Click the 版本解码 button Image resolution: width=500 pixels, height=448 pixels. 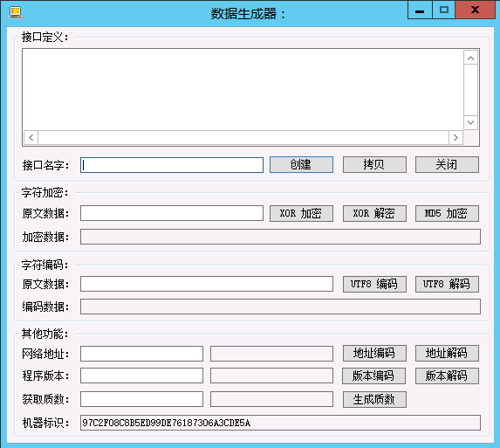(x=447, y=376)
